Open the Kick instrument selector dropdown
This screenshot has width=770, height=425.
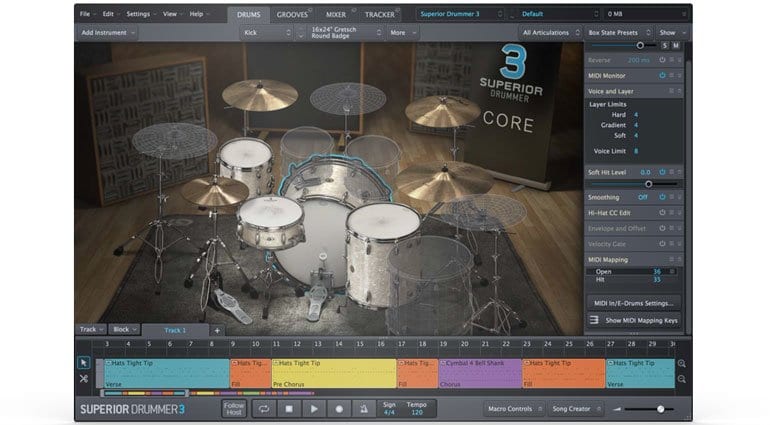pos(267,32)
